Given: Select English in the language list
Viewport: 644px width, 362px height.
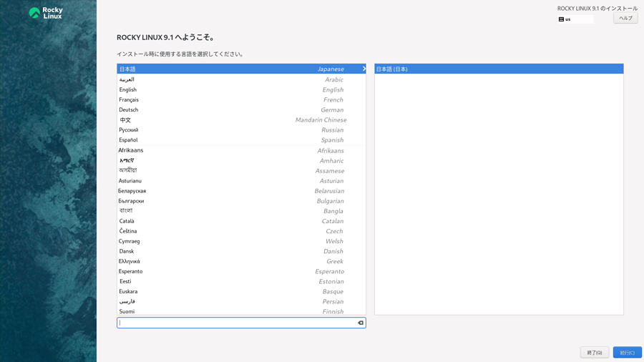Looking at the screenshot, I should [241, 90].
